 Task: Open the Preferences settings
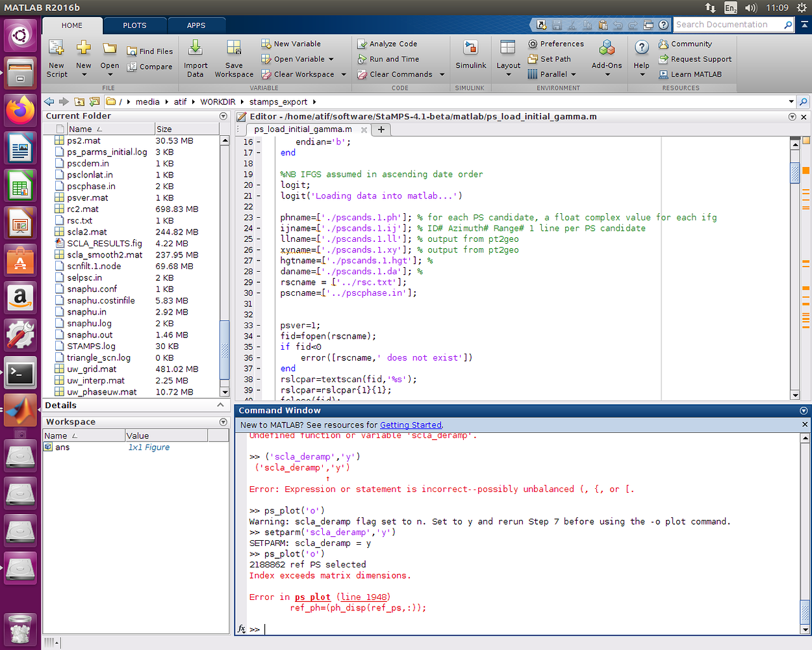coord(556,44)
